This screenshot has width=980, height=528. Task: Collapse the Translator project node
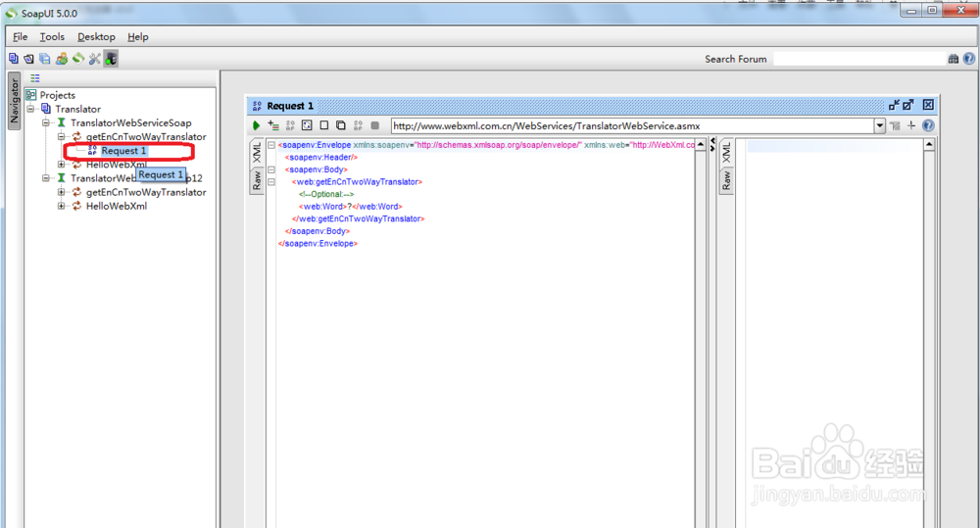[x=30, y=109]
